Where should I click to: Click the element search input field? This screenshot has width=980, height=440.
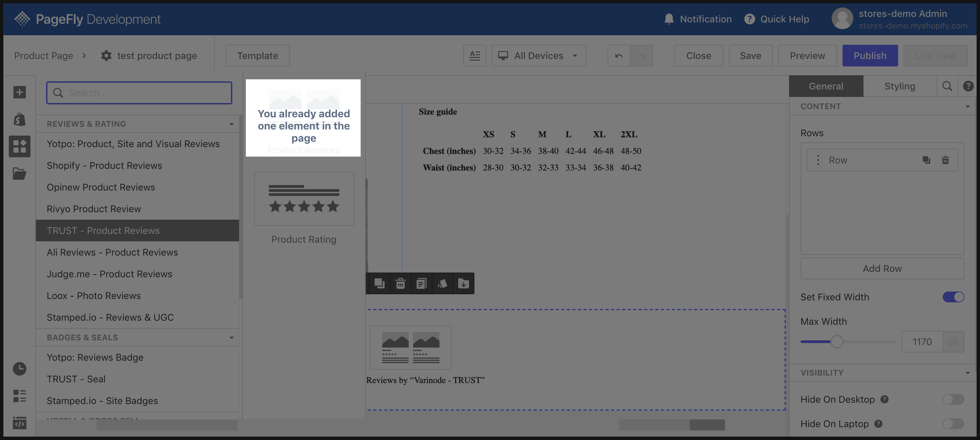139,93
